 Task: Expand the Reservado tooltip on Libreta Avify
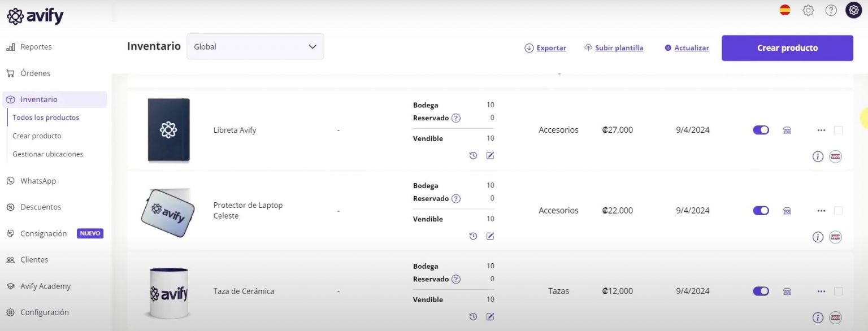pyautogui.click(x=456, y=117)
